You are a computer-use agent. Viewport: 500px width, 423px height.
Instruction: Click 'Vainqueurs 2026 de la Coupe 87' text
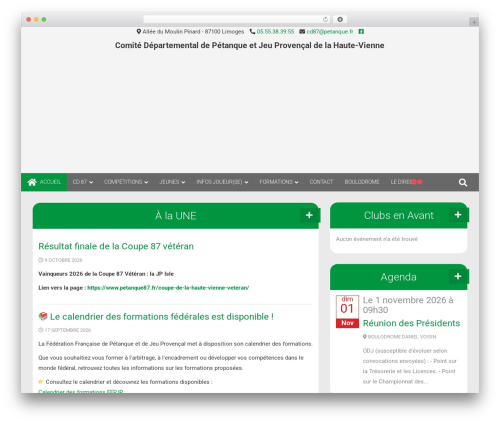tap(106, 274)
